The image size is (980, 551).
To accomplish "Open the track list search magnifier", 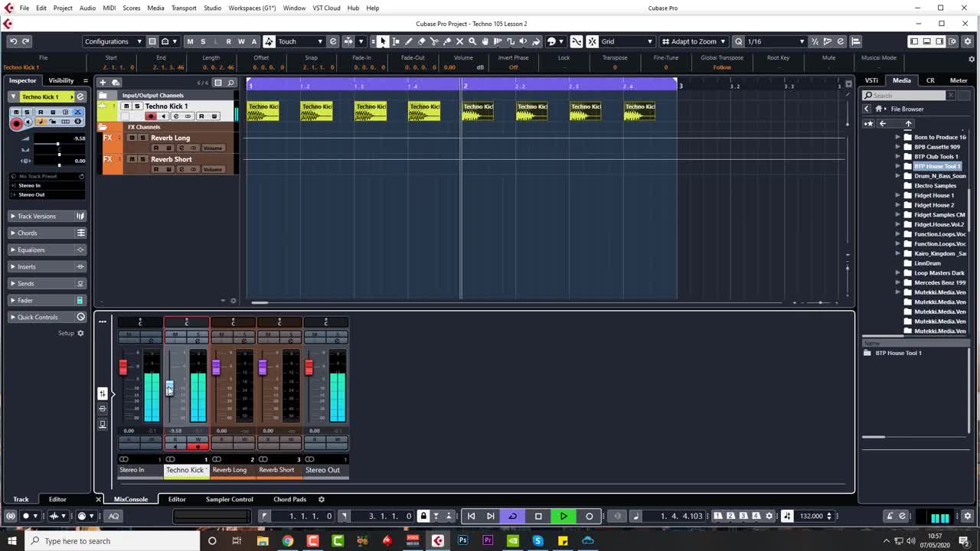I will pos(230,82).
